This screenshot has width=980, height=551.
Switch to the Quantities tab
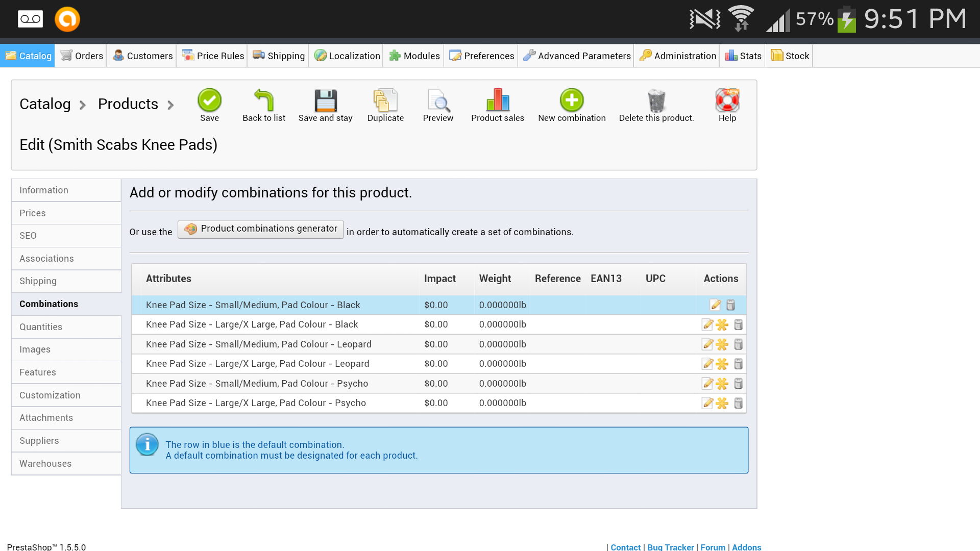41,327
